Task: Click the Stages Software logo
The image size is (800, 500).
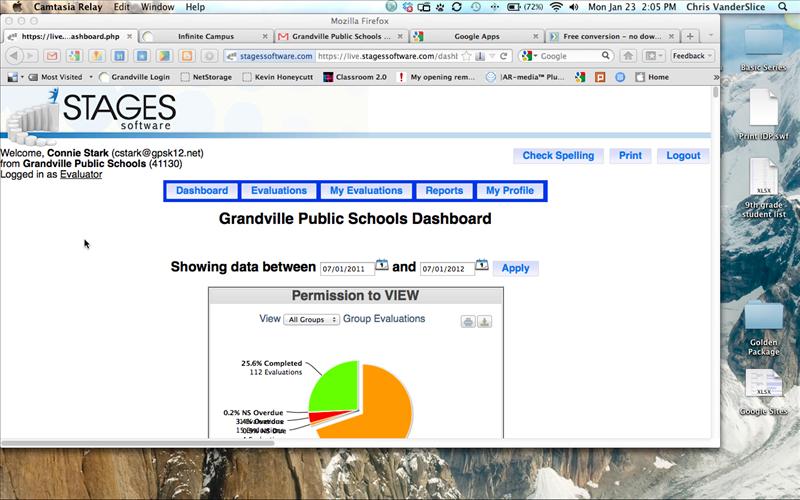Action: click(x=92, y=116)
